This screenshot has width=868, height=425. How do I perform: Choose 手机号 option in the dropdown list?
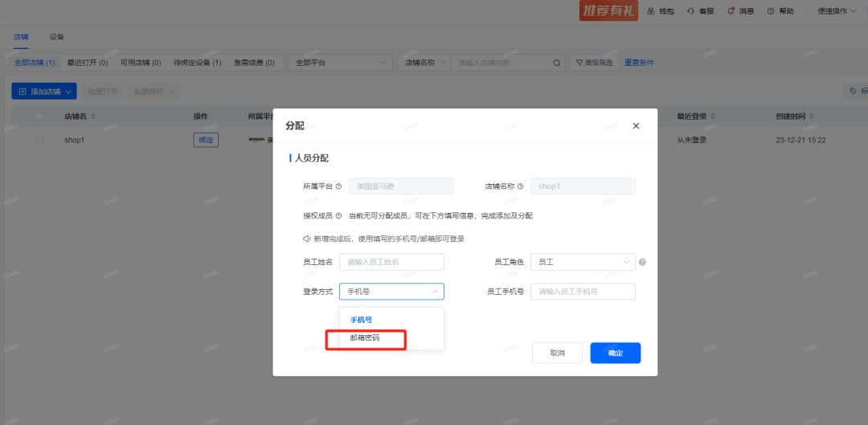click(x=361, y=320)
